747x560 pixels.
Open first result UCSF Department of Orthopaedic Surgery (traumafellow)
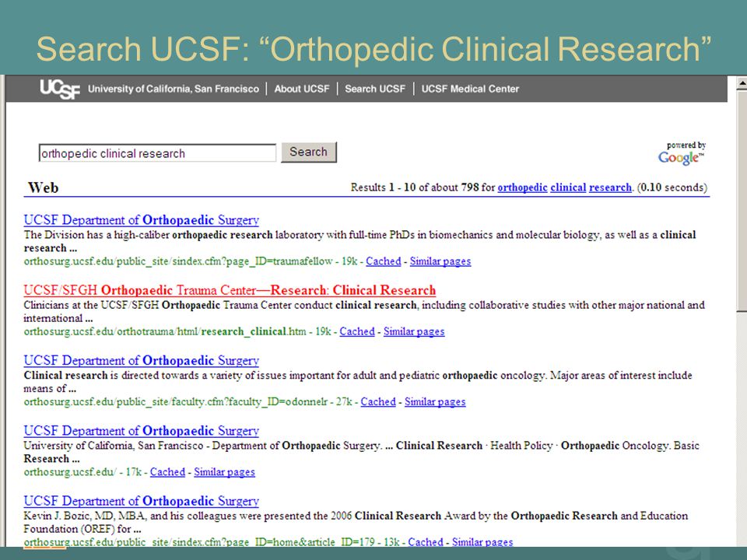(x=142, y=220)
